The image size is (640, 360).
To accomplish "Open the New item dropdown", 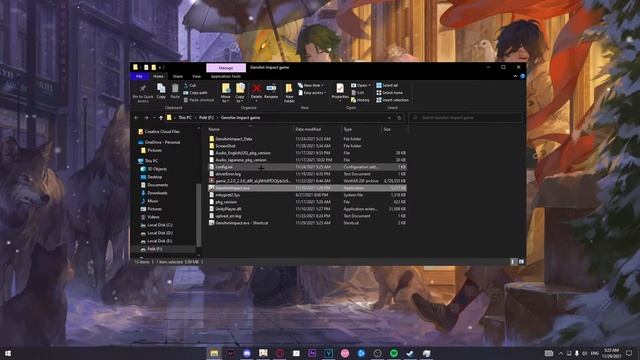I will (x=311, y=85).
